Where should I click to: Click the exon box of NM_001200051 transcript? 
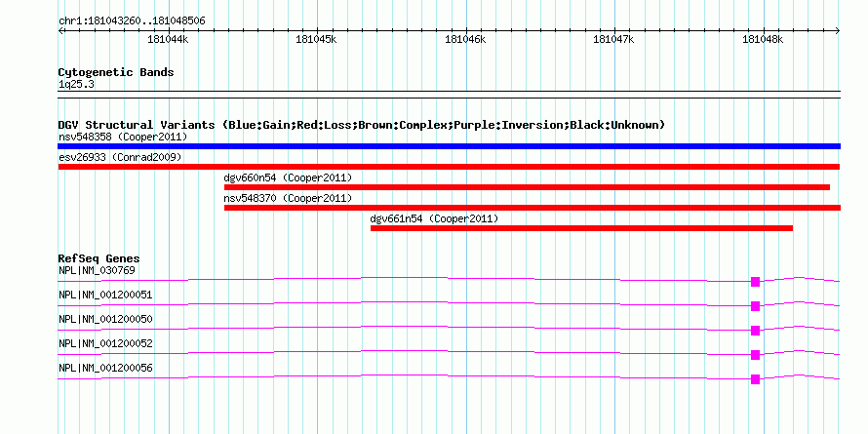(755, 306)
